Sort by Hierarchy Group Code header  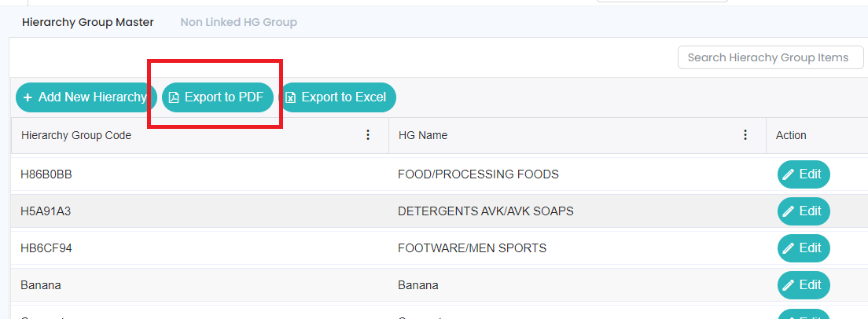76,135
